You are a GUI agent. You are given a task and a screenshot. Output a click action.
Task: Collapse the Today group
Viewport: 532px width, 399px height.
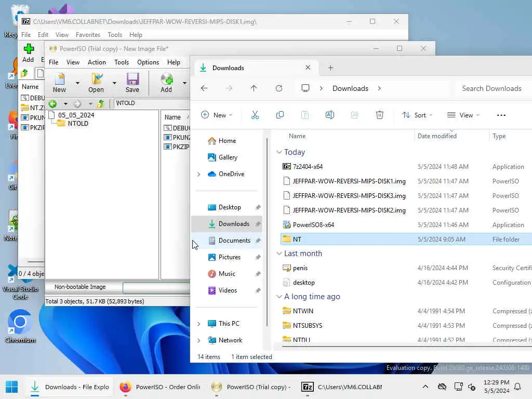pos(279,152)
